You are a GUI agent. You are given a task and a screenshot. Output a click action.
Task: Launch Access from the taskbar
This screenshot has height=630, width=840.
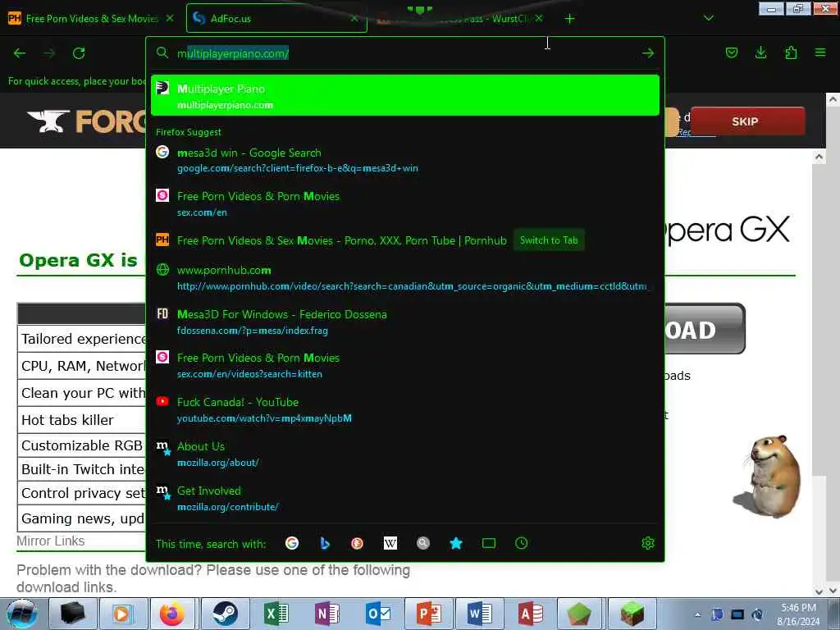[531, 614]
